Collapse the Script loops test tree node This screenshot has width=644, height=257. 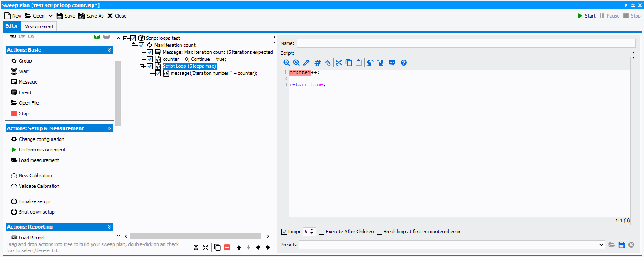pos(125,38)
